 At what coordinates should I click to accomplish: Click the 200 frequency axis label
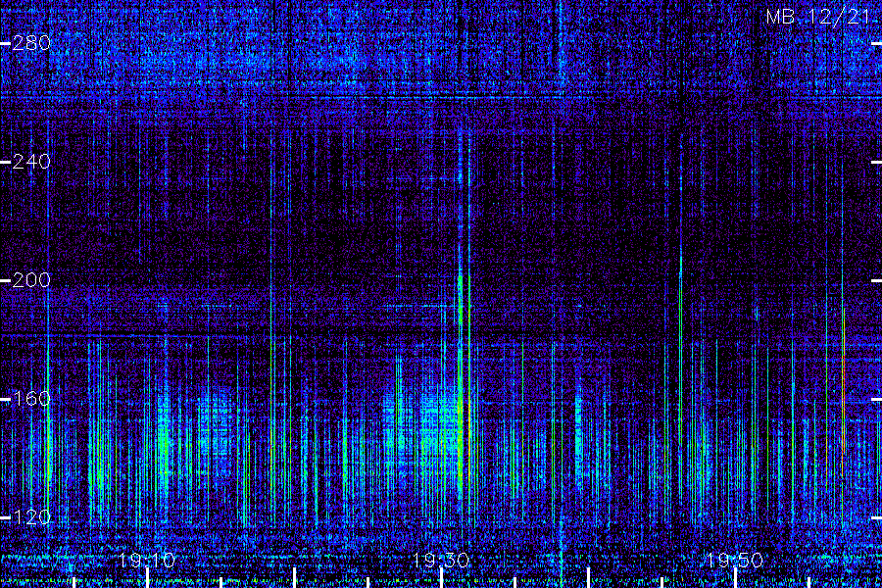pos(31,279)
